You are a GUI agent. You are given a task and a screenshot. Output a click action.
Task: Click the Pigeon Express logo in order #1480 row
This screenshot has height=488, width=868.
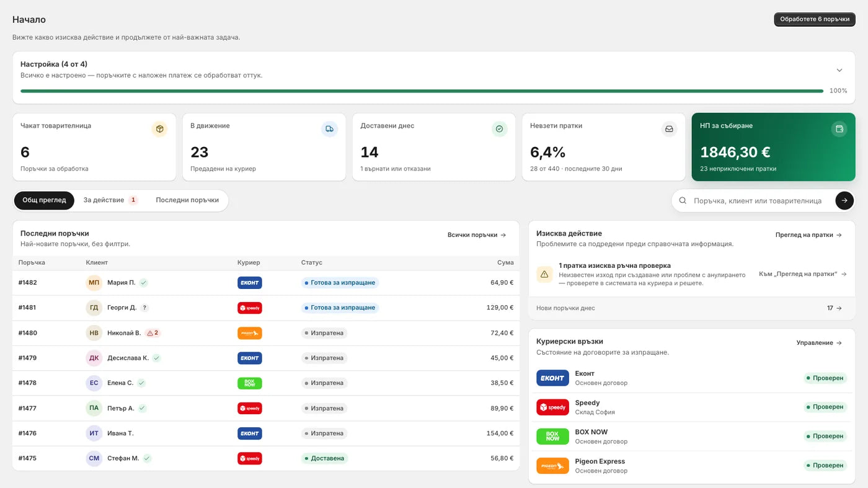point(250,333)
